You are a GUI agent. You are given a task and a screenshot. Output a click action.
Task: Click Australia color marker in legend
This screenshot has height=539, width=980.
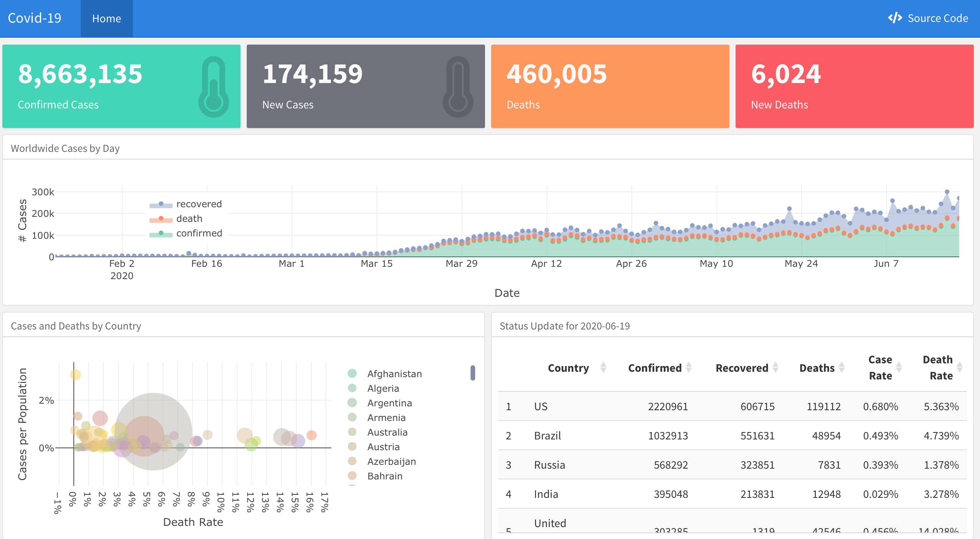point(352,432)
